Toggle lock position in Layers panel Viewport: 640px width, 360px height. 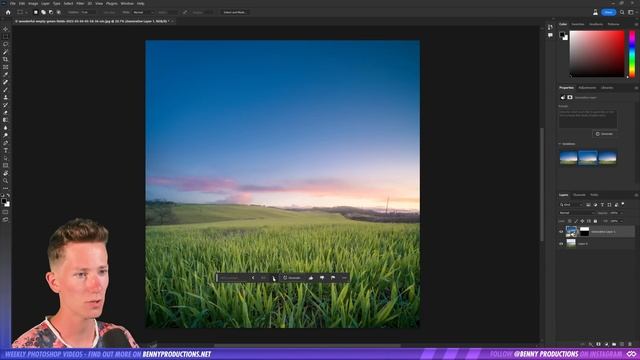[582, 221]
